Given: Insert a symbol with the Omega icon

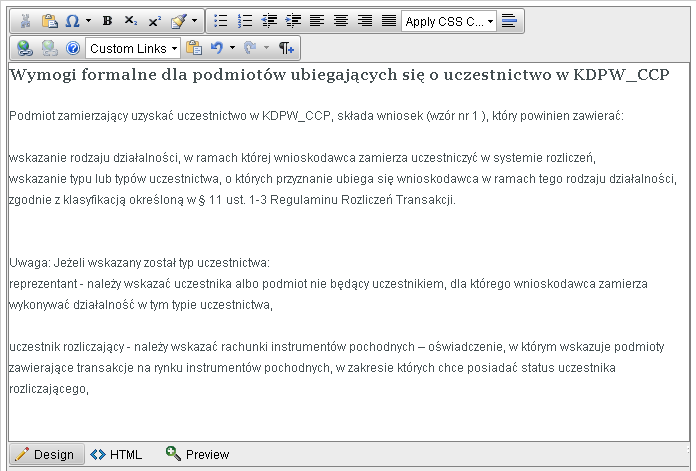Looking at the screenshot, I should 72,21.
